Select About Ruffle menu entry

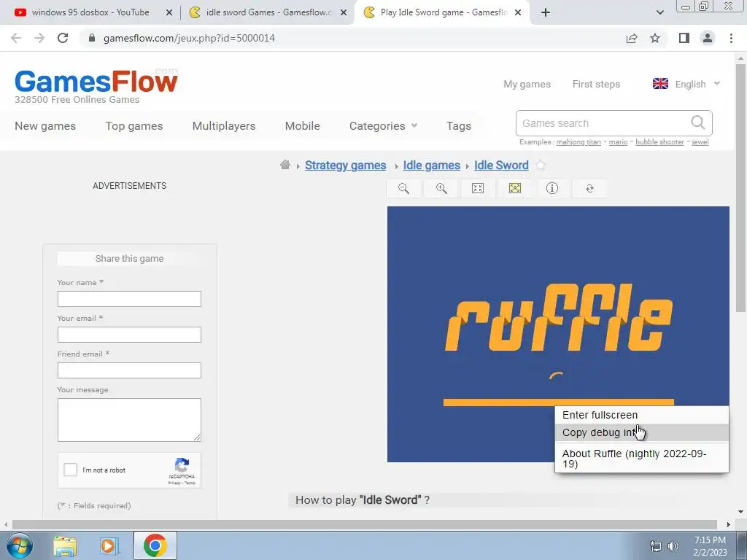[x=642, y=459]
